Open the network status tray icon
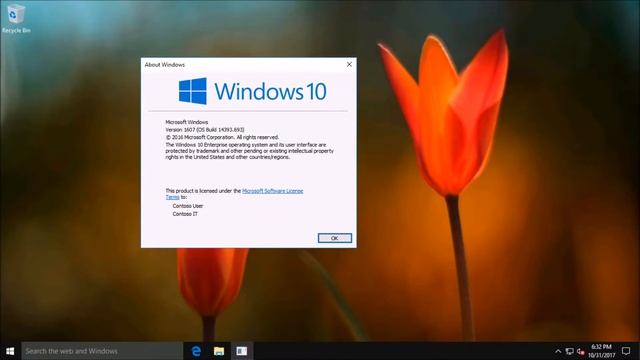The height and width of the screenshot is (360, 640). click(570, 351)
